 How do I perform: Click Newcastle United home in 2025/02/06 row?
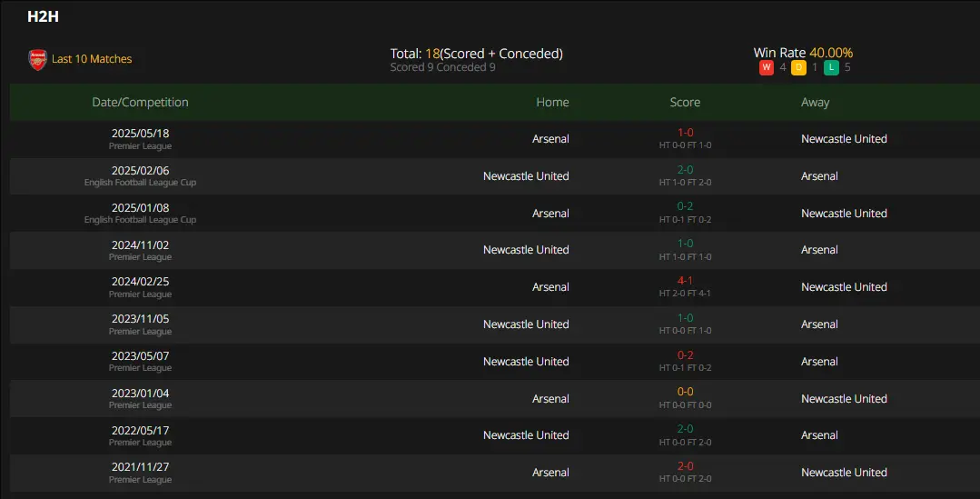coord(526,176)
